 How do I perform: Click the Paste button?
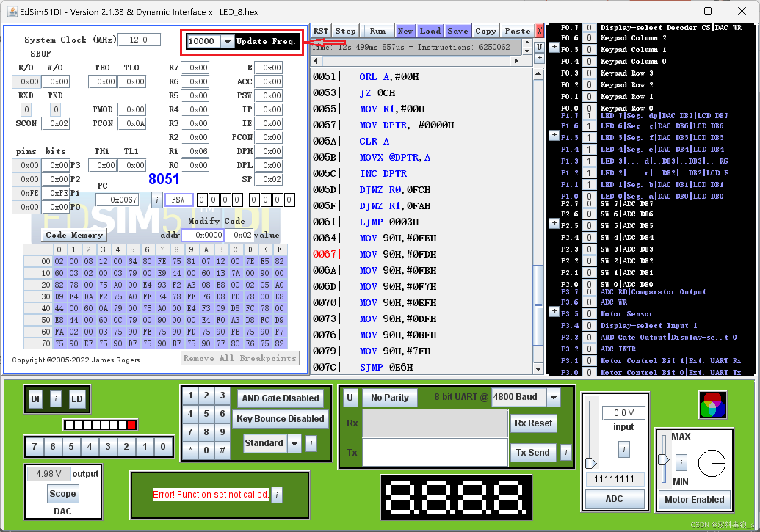click(518, 31)
